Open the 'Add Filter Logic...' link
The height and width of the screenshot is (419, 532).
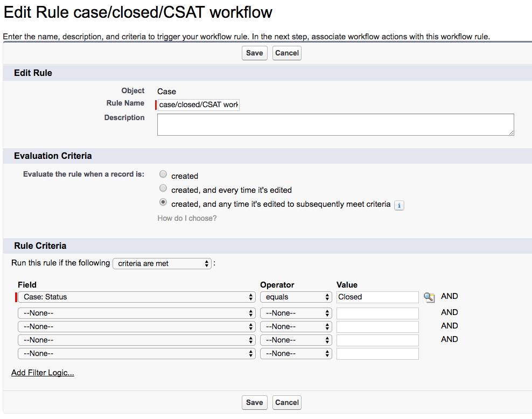click(x=43, y=373)
